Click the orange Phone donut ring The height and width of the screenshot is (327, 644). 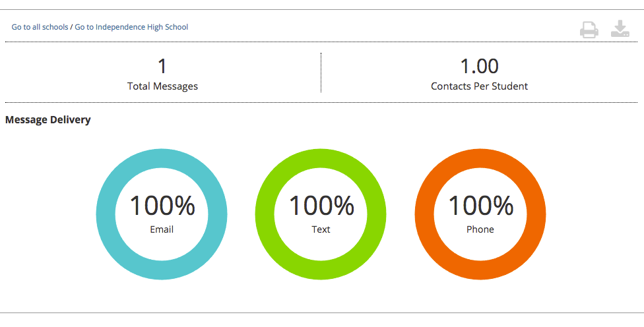424,214
